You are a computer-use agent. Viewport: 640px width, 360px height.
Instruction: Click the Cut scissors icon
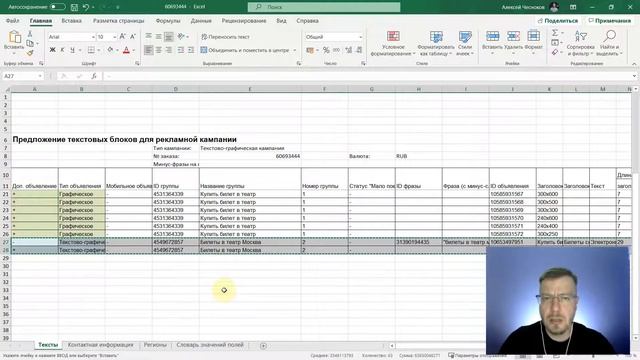click(30, 34)
